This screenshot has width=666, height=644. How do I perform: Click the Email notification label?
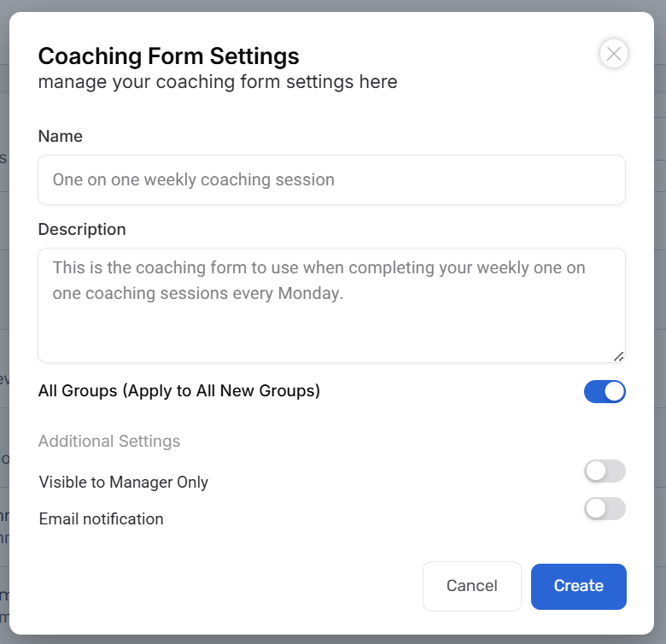[102, 518]
